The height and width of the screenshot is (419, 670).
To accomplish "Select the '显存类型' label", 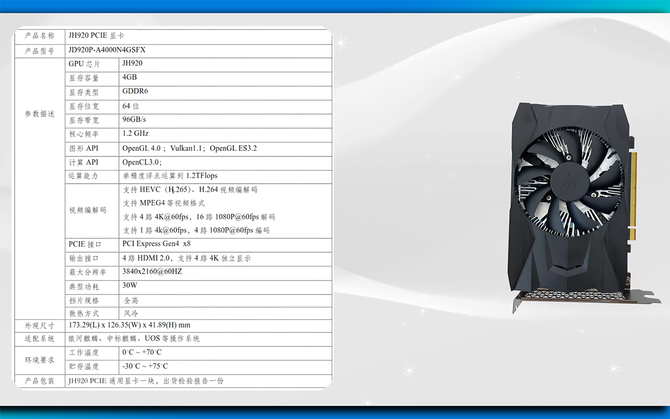I will click(84, 92).
